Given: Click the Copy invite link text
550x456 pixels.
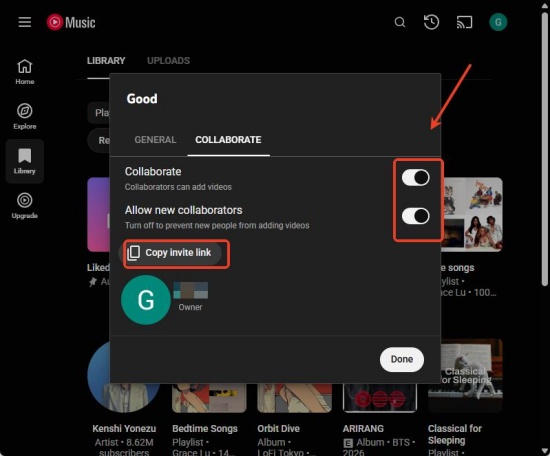Looking at the screenshot, I should click(178, 253).
